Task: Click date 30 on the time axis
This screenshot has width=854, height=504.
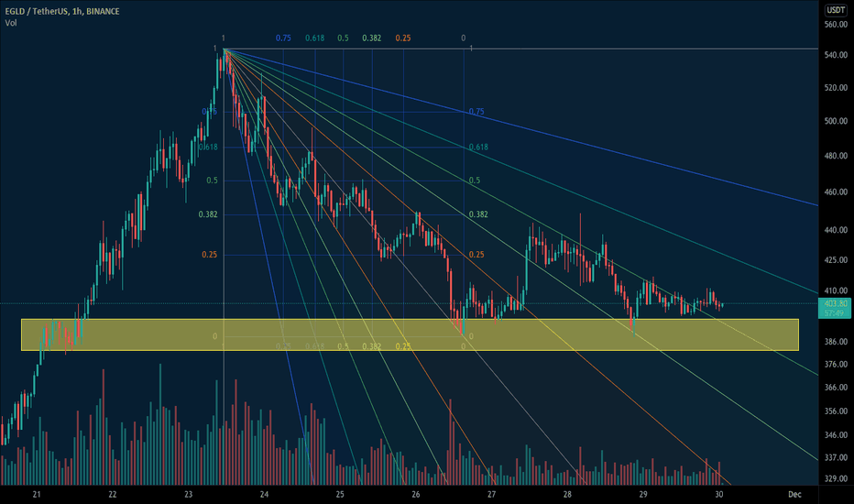Action: tap(719, 495)
